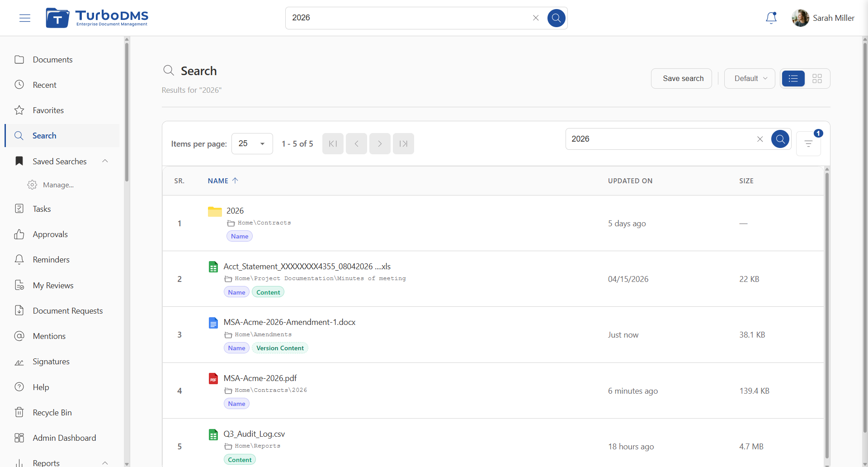Run search in results panel

pyautogui.click(x=780, y=139)
